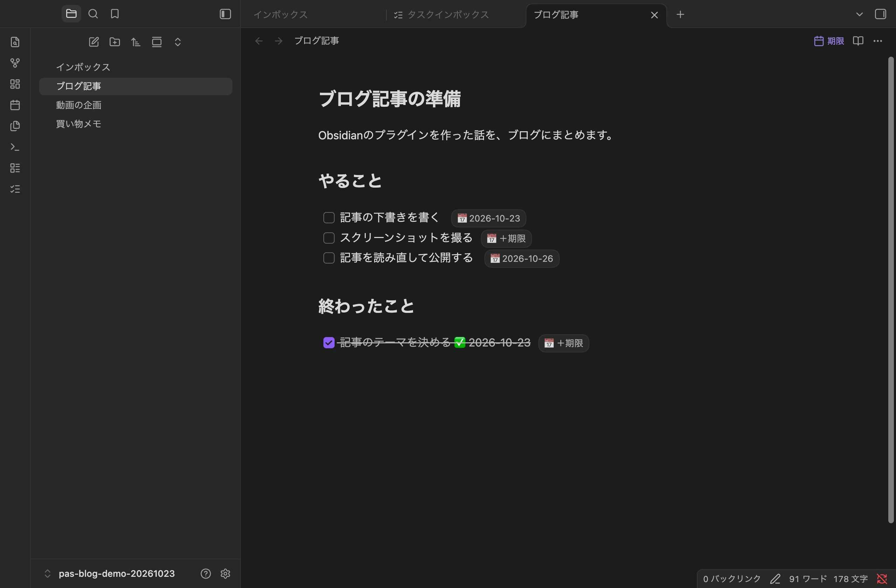Open the vault switcher pas-blog-demo-20261023
This screenshot has height=588, width=896.
pyautogui.click(x=110, y=573)
